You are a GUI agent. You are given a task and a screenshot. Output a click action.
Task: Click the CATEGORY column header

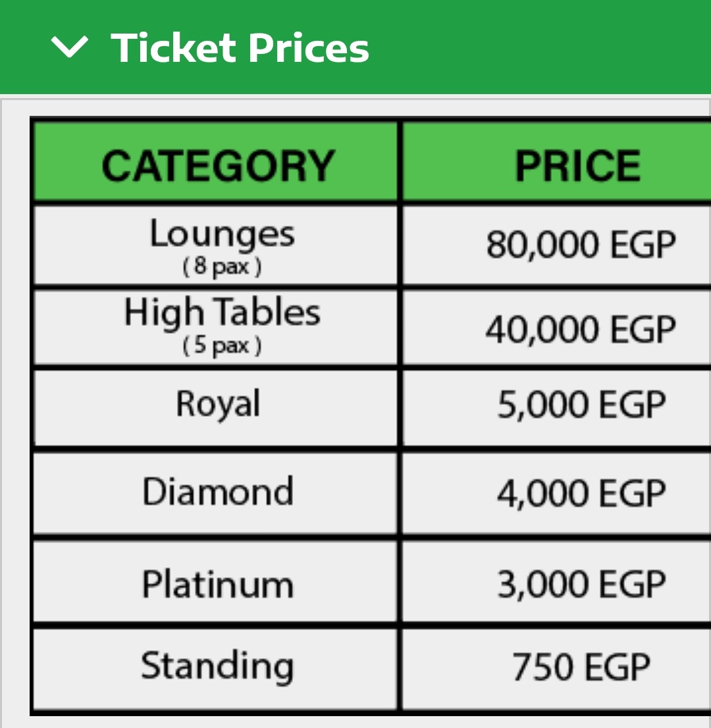tap(218, 165)
